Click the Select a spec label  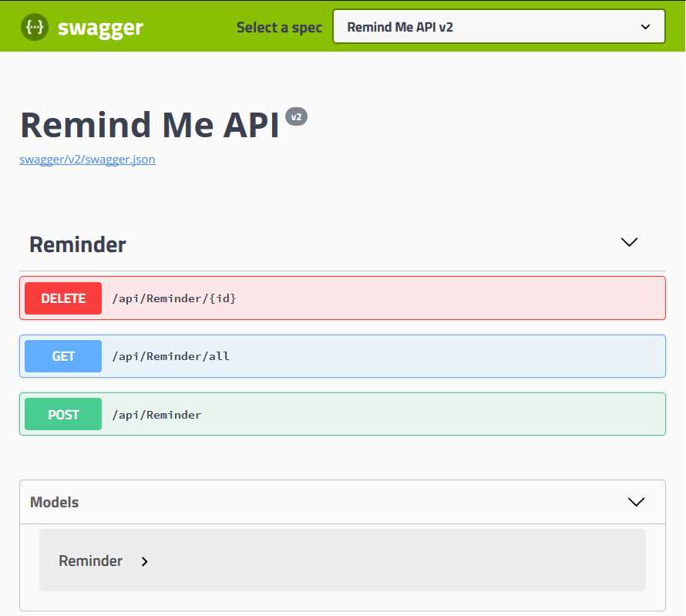point(279,27)
